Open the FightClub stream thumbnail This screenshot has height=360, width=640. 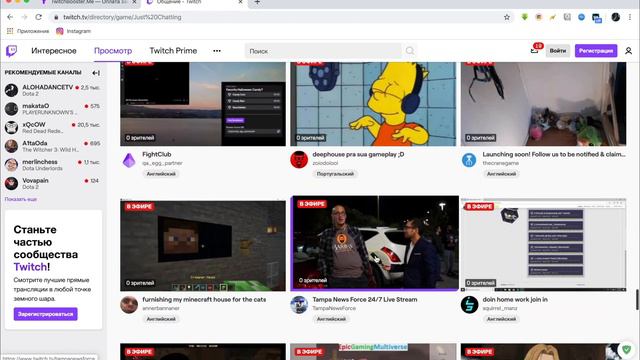pyautogui.click(x=203, y=104)
